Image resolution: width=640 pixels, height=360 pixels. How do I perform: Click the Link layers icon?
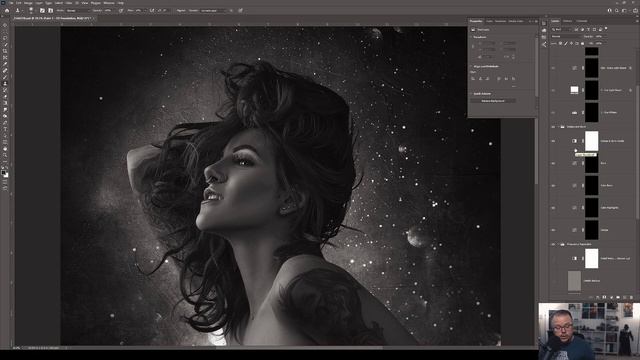[x=590, y=297]
